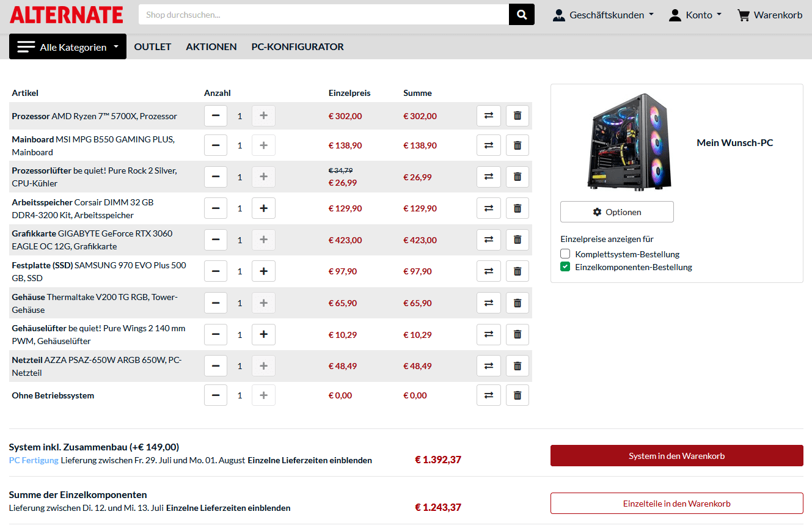Viewport: 812px width, 528px height.
Task: Swap the Corsair DIMM 32 GB memory
Action: tap(488, 208)
